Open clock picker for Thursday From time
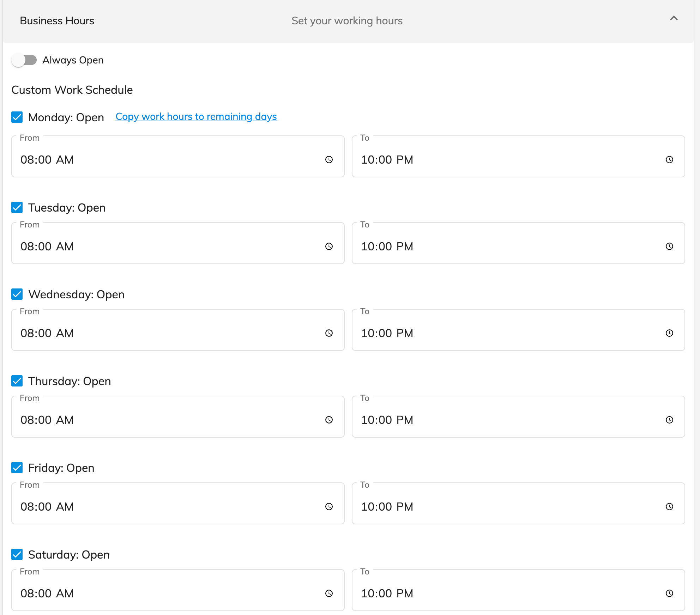This screenshot has width=700, height=615. click(x=329, y=420)
